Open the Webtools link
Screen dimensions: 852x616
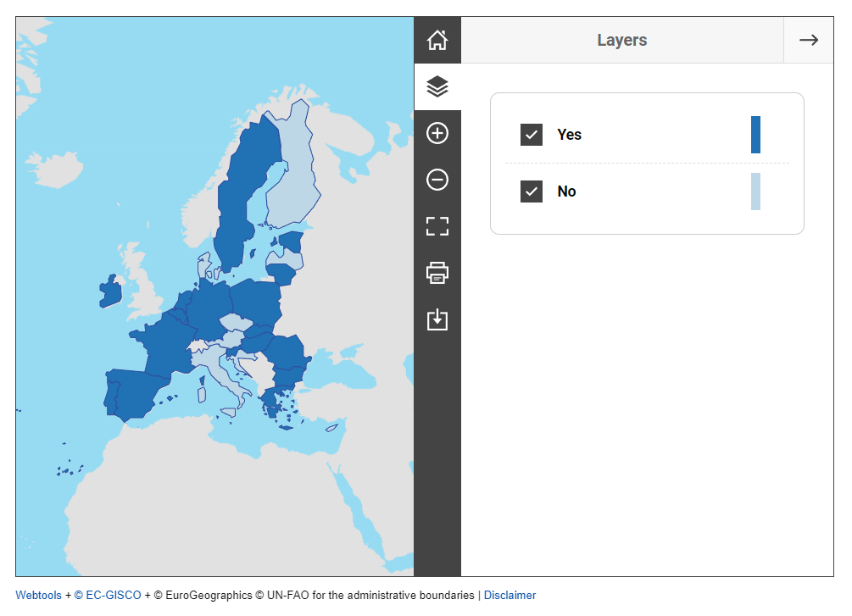38,596
